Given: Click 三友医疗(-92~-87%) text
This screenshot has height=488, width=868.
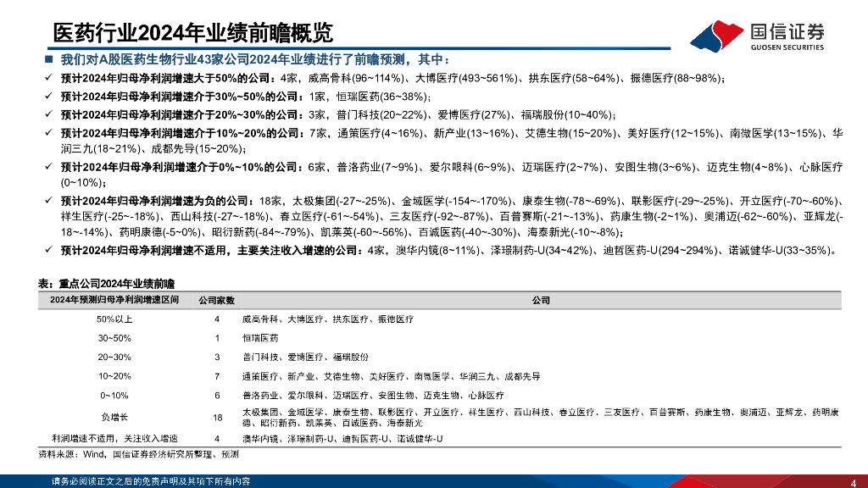Looking at the screenshot, I should 438,217.
